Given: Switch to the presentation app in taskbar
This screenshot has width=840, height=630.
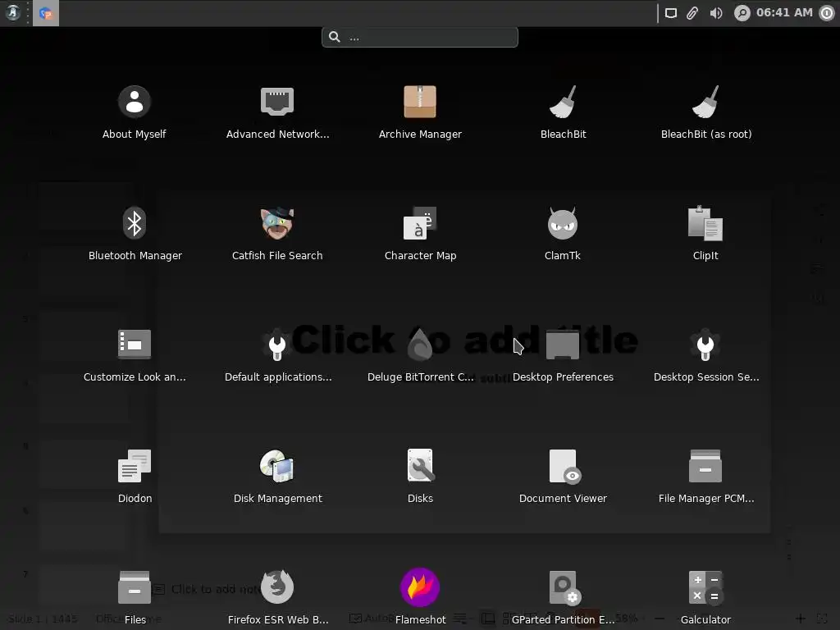Looking at the screenshot, I should (46, 13).
